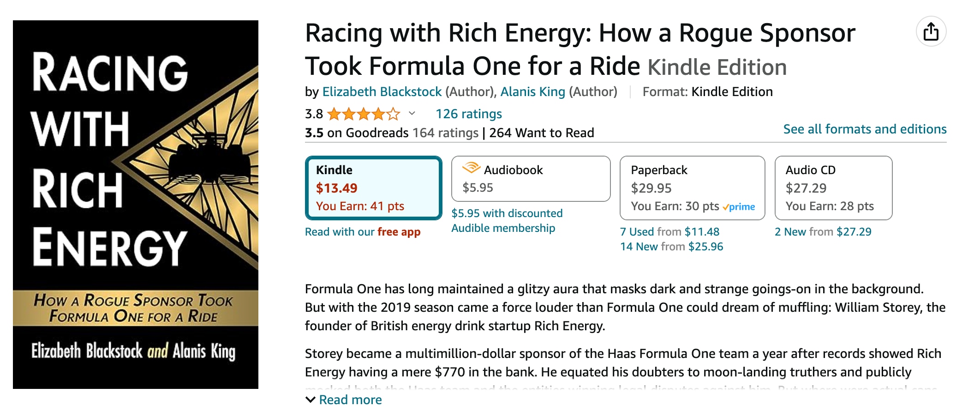View the 126 ratings link
The height and width of the screenshot is (412, 980).
468,114
